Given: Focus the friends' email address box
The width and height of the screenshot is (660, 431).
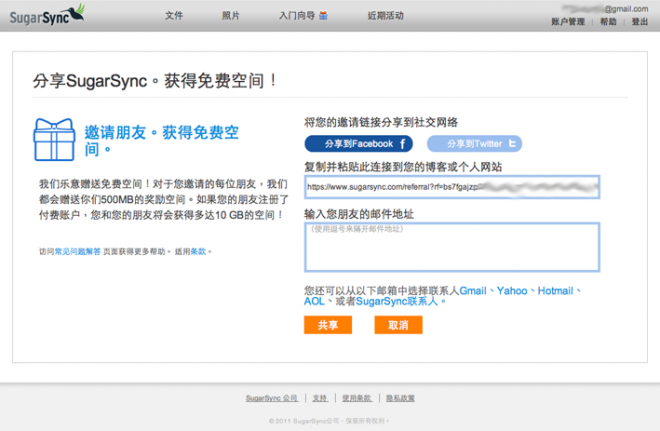Looking at the screenshot, I should point(451,247).
